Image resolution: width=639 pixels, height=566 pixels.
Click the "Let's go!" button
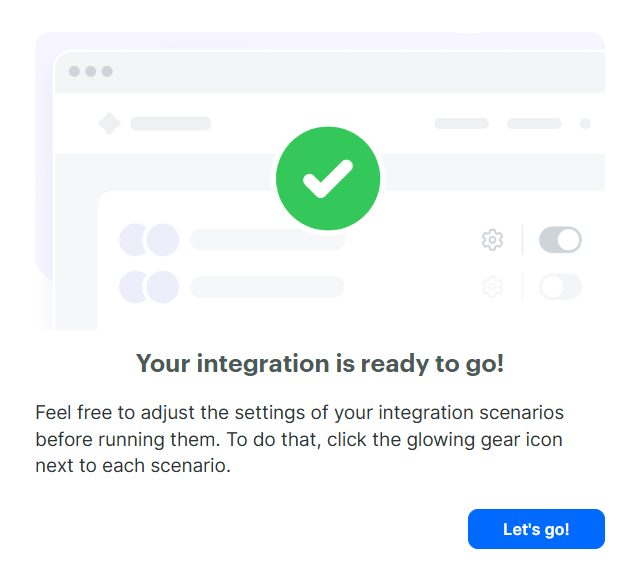[536, 529]
